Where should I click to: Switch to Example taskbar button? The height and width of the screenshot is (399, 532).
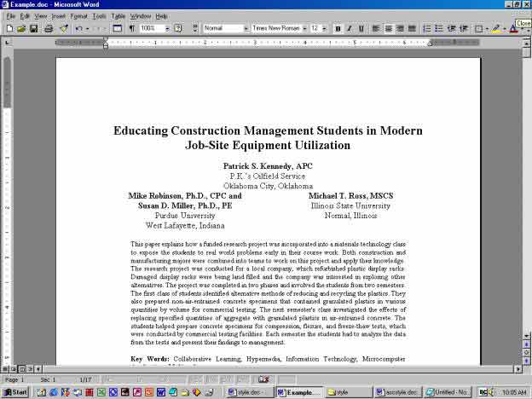pyautogui.click(x=298, y=392)
